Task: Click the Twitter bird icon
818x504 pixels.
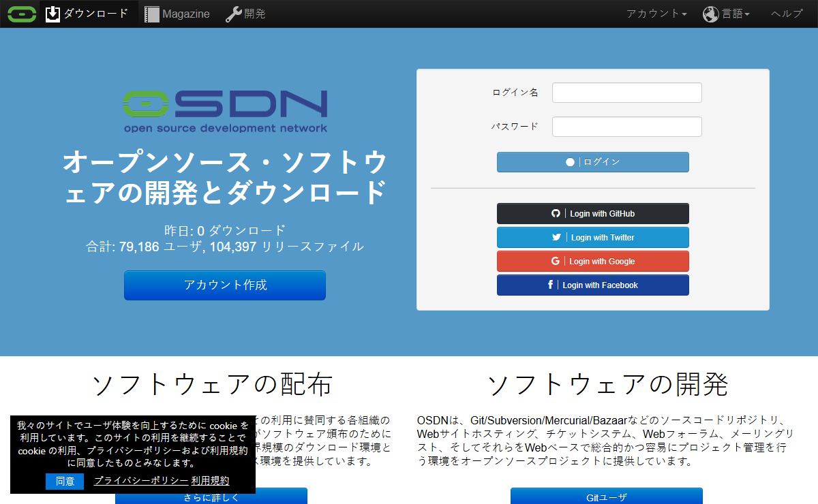Action: (556, 237)
